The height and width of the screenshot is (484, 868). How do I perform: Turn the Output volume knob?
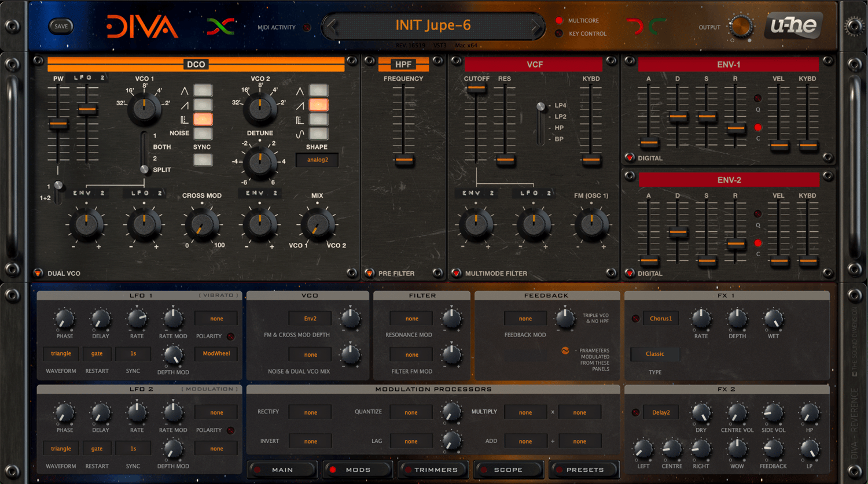click(x=741, y=27)
